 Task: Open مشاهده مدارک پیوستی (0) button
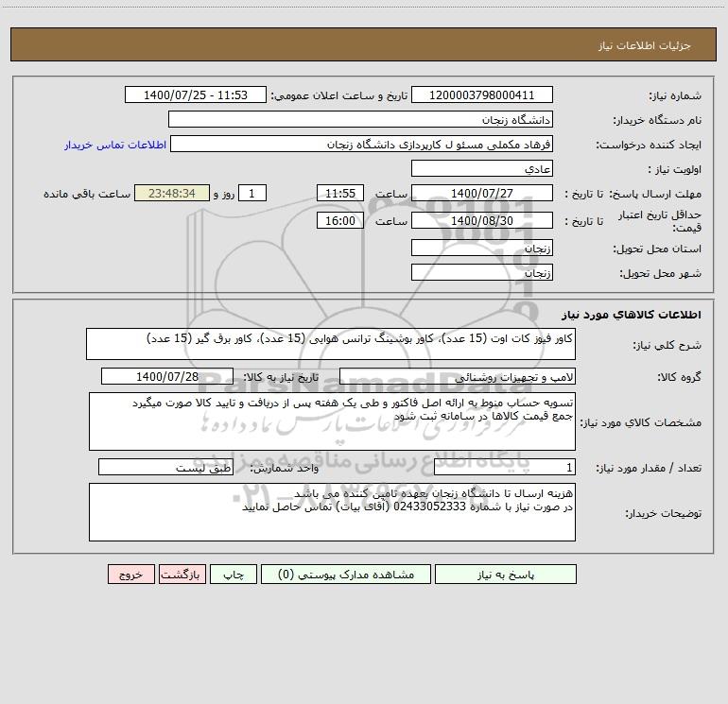pyautogui.click(x=346, y=574)
